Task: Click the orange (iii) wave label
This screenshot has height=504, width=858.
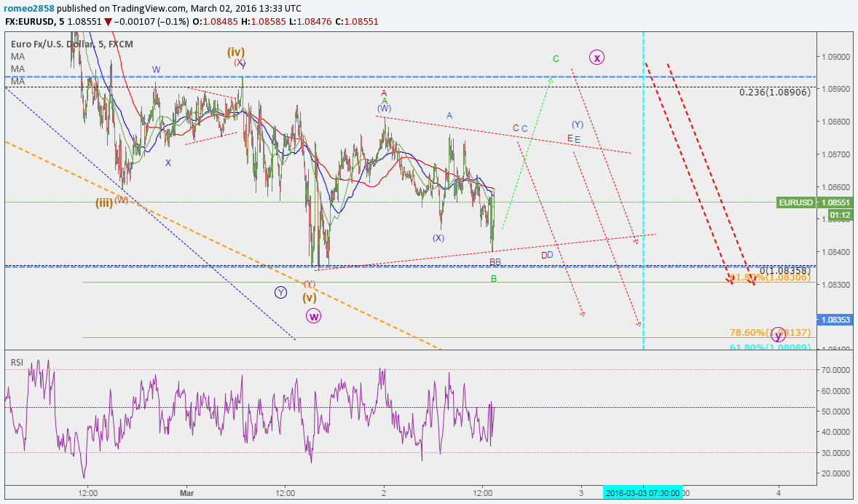Action: [104, 203]
